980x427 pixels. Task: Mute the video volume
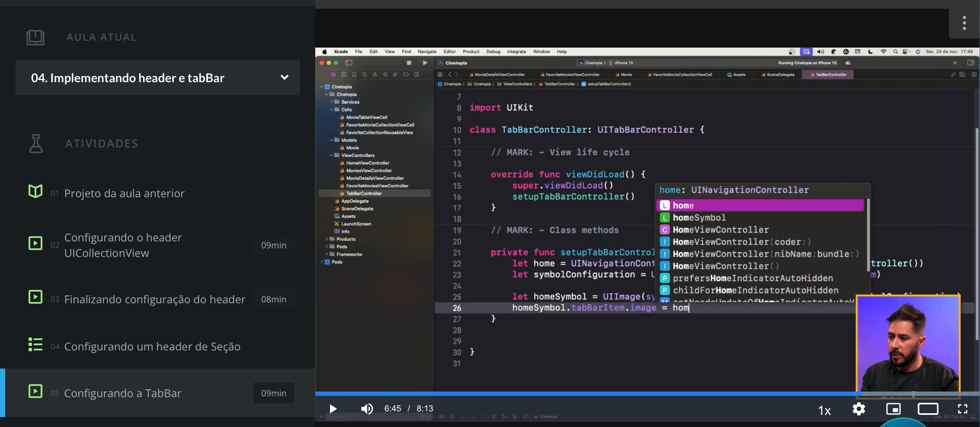pyautogui.click(x=367, y=409)
